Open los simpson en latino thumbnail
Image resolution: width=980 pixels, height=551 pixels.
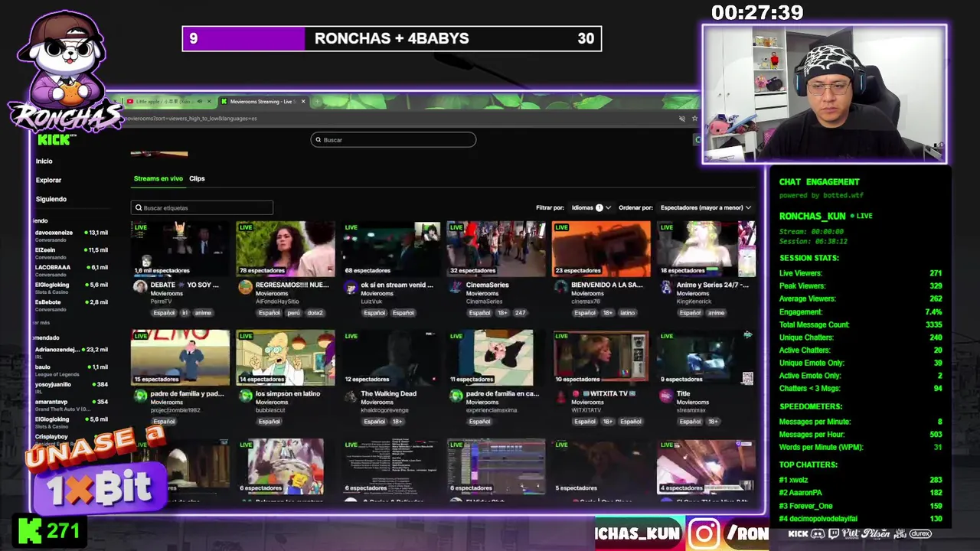point(285,357)
